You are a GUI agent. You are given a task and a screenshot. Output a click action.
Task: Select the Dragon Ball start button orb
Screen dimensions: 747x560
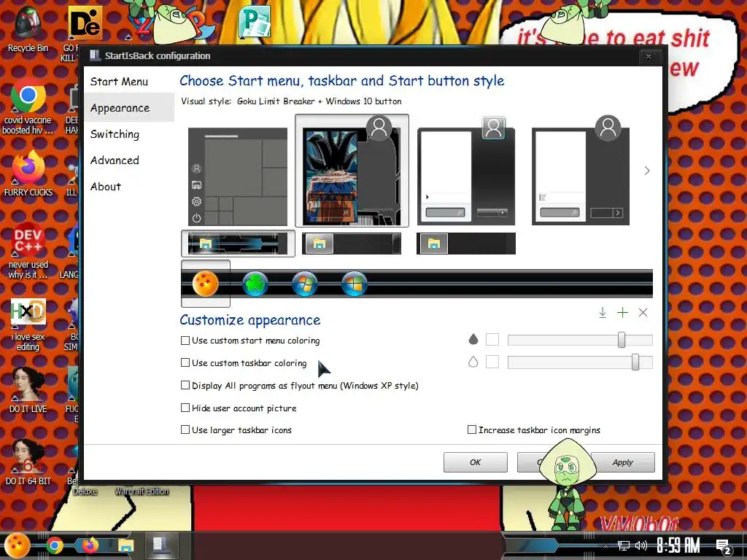click(x=205, y=284)
